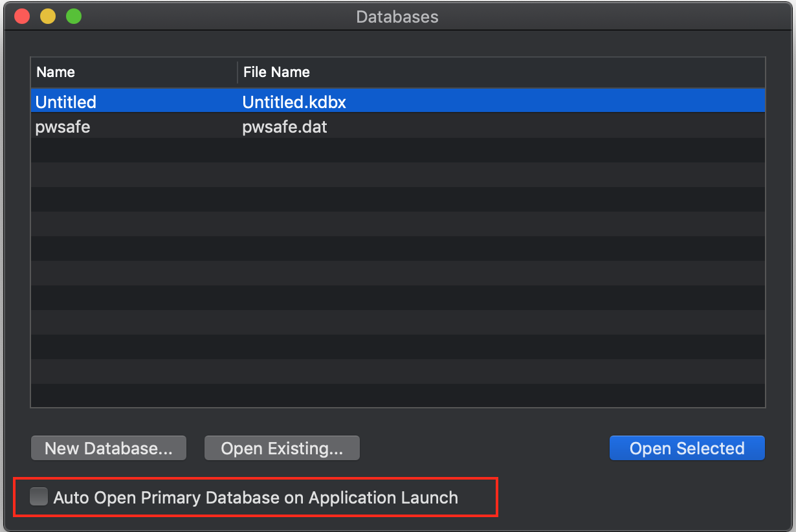Enable Auto Open Primary Database on Application Launch

pos(39,496)
